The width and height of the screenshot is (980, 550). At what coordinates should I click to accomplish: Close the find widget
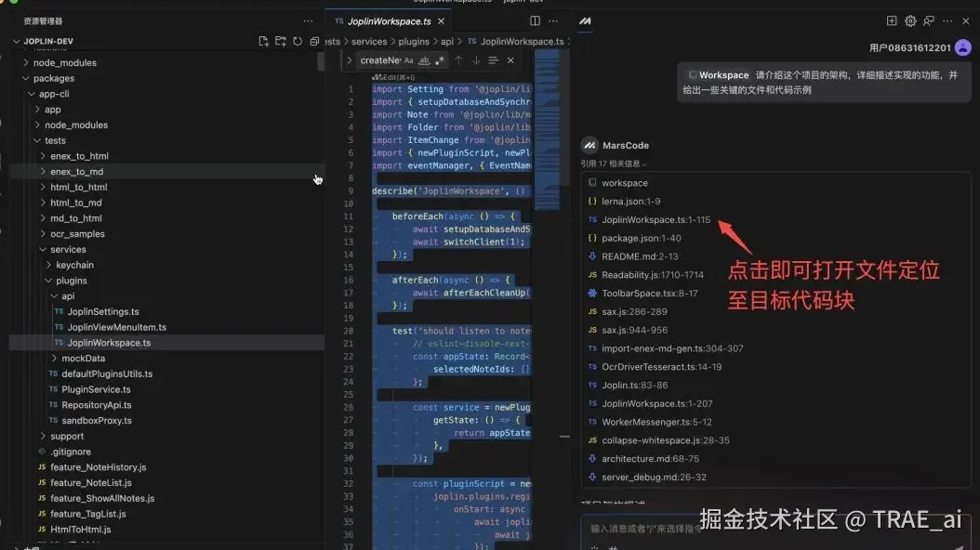pyautogui.click(x=510, y=60)
